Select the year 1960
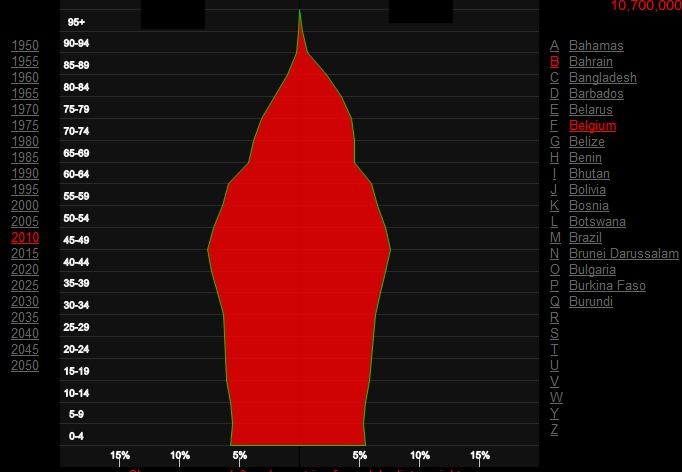The height and width of the screenshot is (472, 682). [x=25, y=77]
